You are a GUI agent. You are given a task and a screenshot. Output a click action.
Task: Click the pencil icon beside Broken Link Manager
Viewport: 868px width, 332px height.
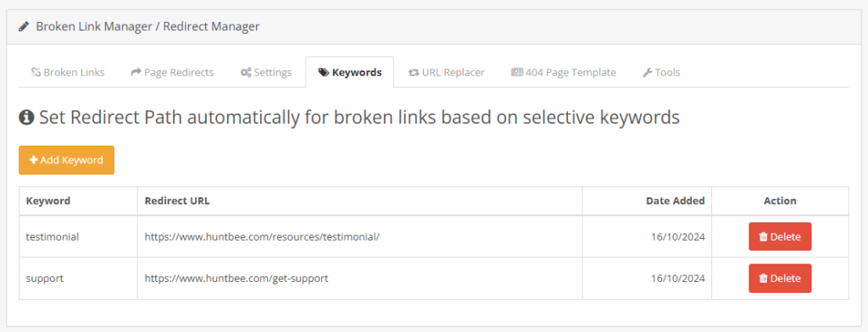click(23, 26)
